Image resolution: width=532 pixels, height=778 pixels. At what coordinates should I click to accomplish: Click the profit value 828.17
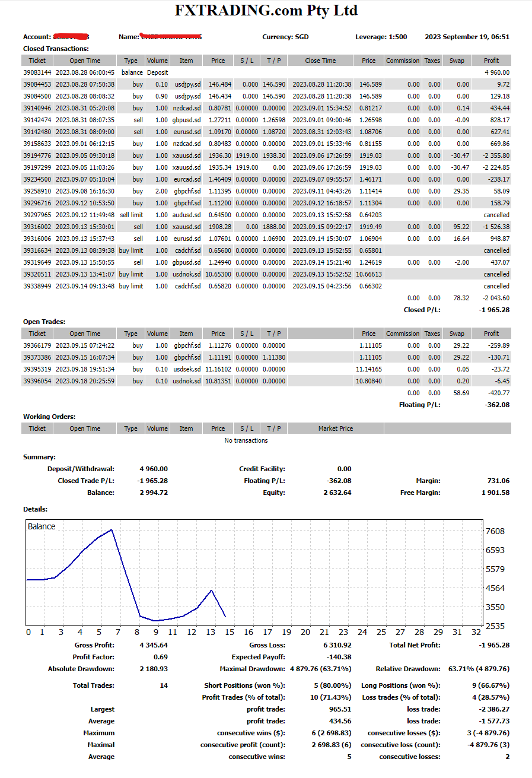(x=500, y=120)
